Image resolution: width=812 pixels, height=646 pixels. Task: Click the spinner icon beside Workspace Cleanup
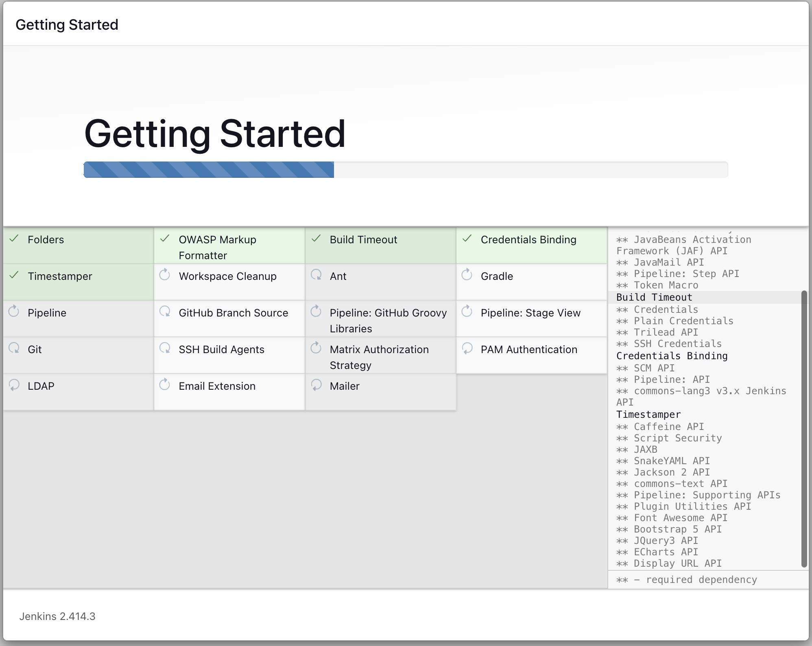pyautogui.click(x=165, y=275)
